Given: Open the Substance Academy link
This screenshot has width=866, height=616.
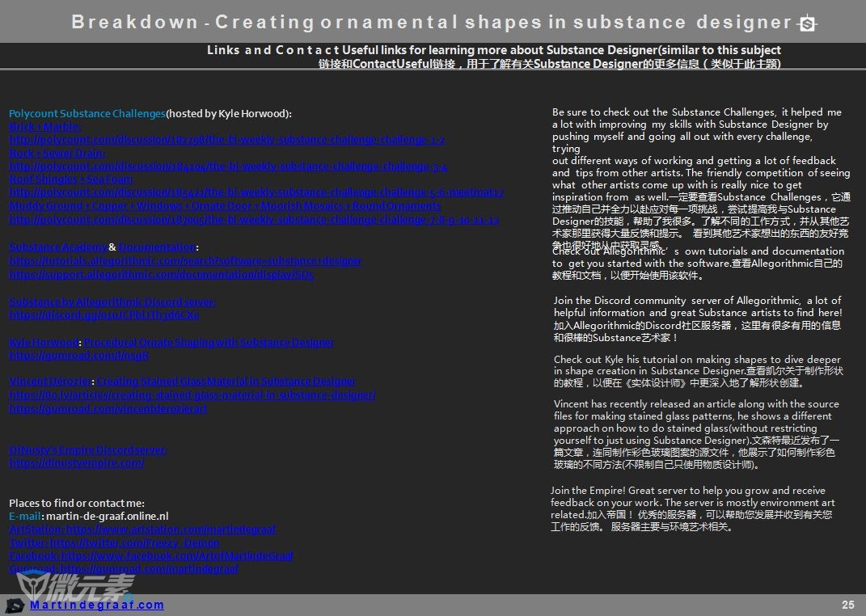Looking at the screenshot, I should (57, 247).
